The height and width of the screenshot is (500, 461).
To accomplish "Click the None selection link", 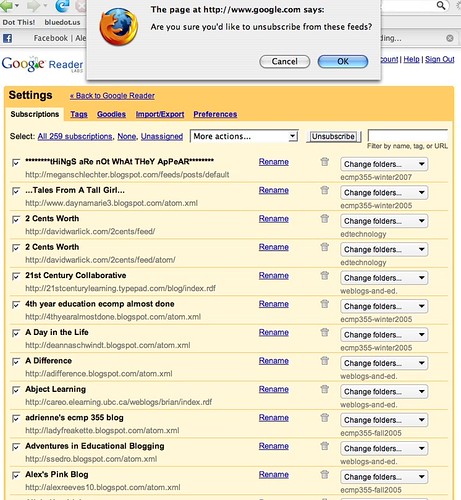I will (127, 136).
